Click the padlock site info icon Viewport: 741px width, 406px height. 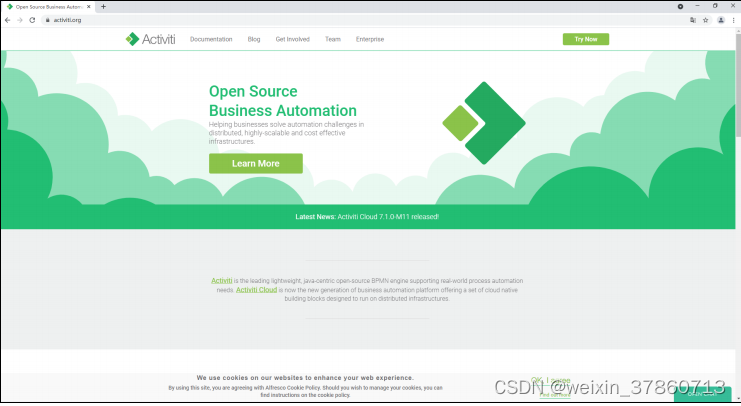[47, 20]
